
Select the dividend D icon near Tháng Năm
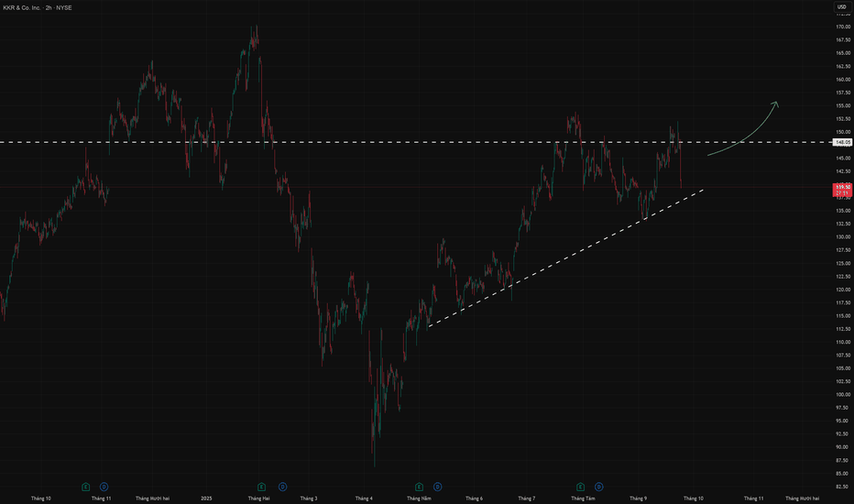437,487
